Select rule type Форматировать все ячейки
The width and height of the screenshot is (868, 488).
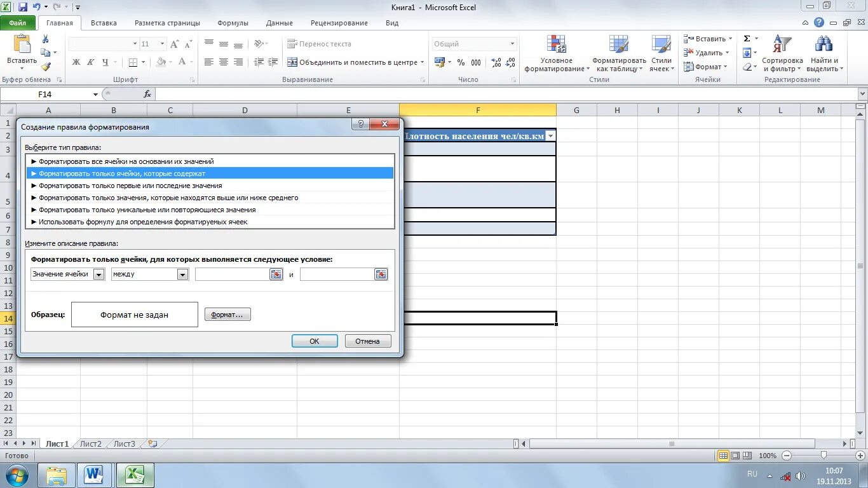click(210, 161)
